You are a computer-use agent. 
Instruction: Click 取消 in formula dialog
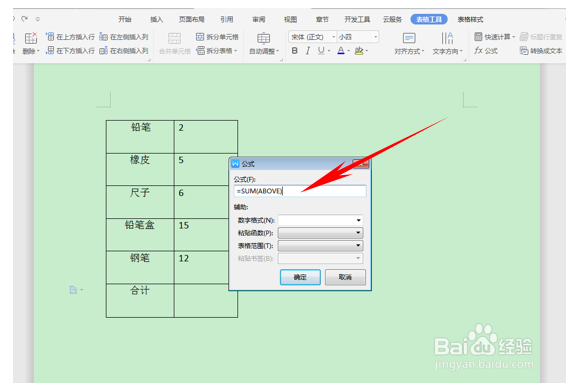tap(345, 277)
